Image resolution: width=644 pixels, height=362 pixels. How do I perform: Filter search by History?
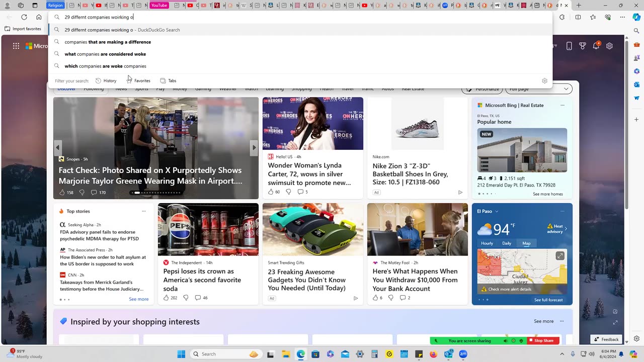106,80
